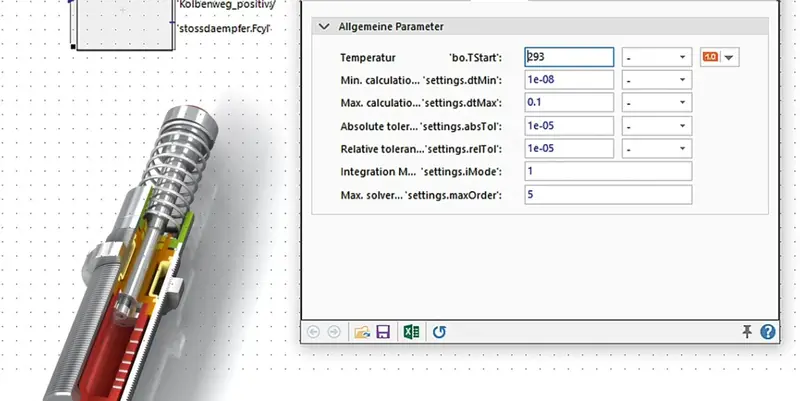Edit the Temperatur 'bo.TStart' value field

pyautogui.click(x=569, y=57)
